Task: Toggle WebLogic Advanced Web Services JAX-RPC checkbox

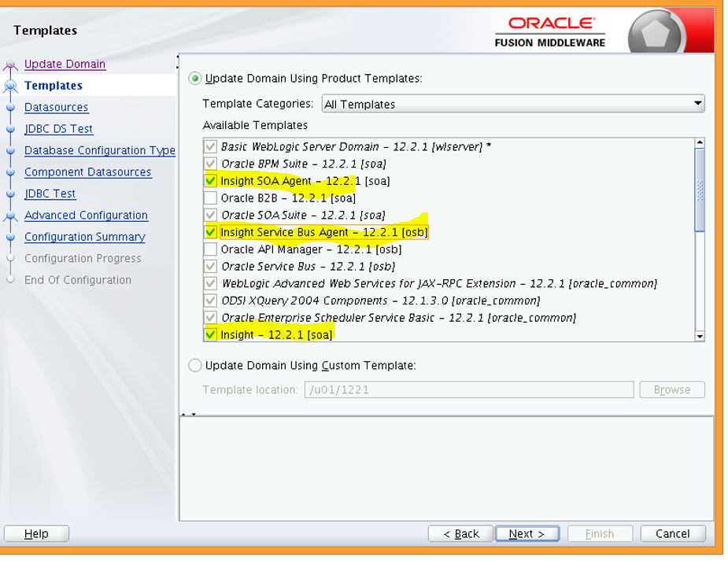Action: 210,283
